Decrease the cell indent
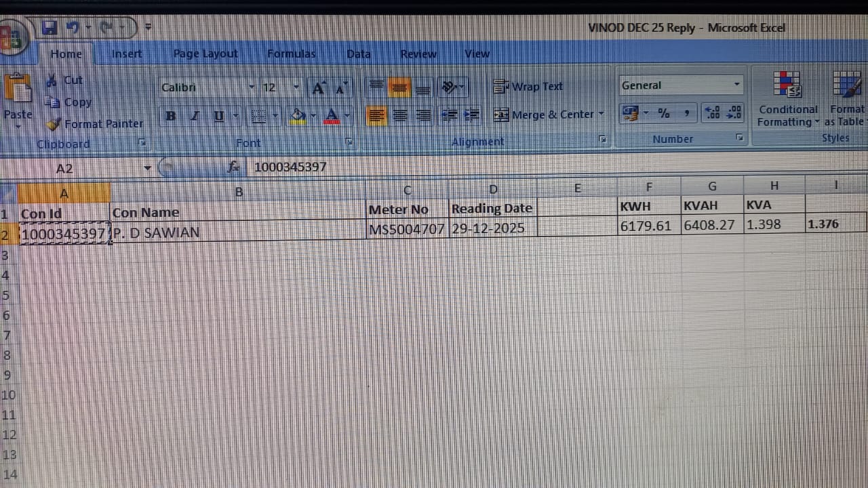The image size is (868, 488). (x=449, y=115)
